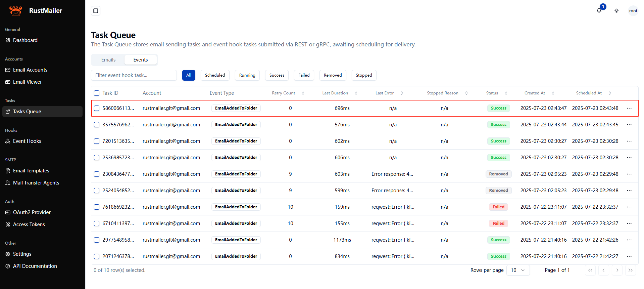Filter tasks by Success status
This screenshot has height=289, width=644.
click(x=277, y=75)
